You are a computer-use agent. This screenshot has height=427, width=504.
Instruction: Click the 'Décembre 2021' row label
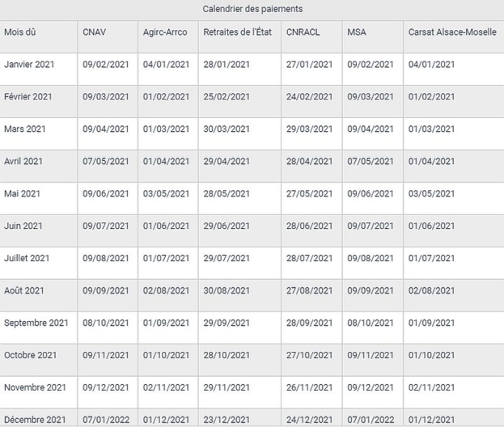[x=36, y=420]
